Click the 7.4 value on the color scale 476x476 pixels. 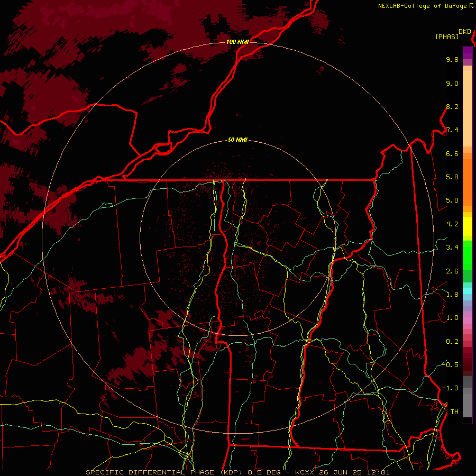point(452,130)
